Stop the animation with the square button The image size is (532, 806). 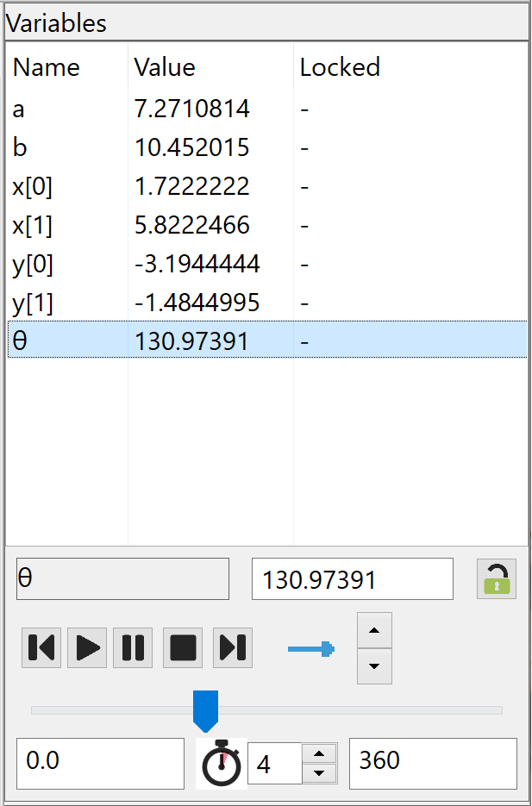pos(183,647)
